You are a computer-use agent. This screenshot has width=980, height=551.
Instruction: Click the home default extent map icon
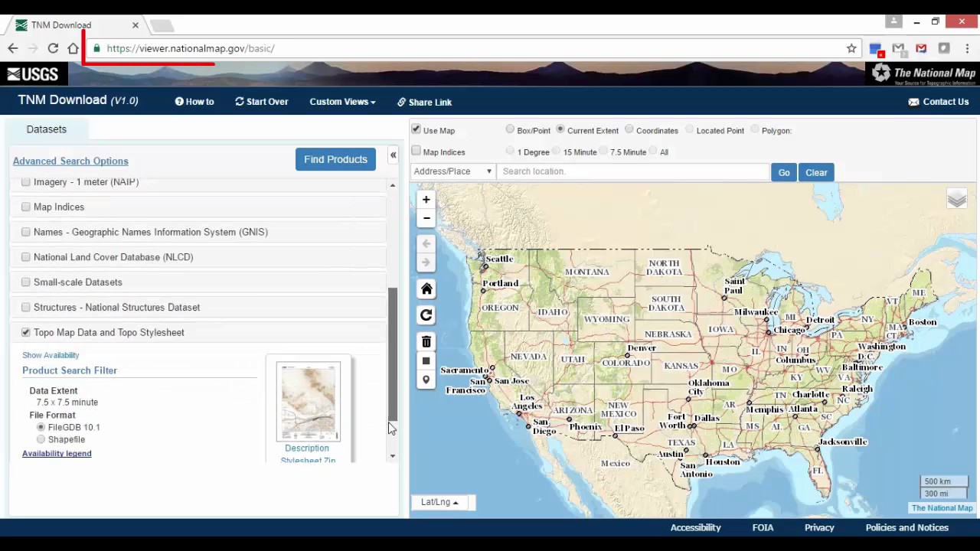click(x=426, y=289)
